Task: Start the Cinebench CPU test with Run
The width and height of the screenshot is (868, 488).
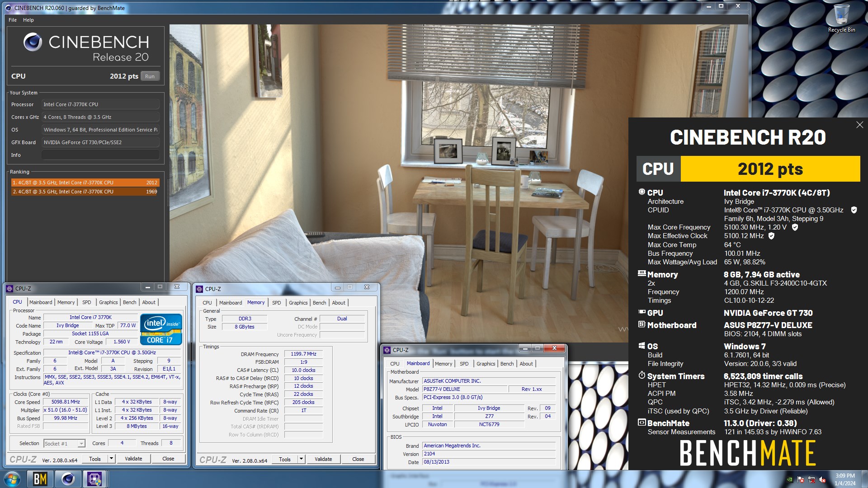Action: pos(150,76)
